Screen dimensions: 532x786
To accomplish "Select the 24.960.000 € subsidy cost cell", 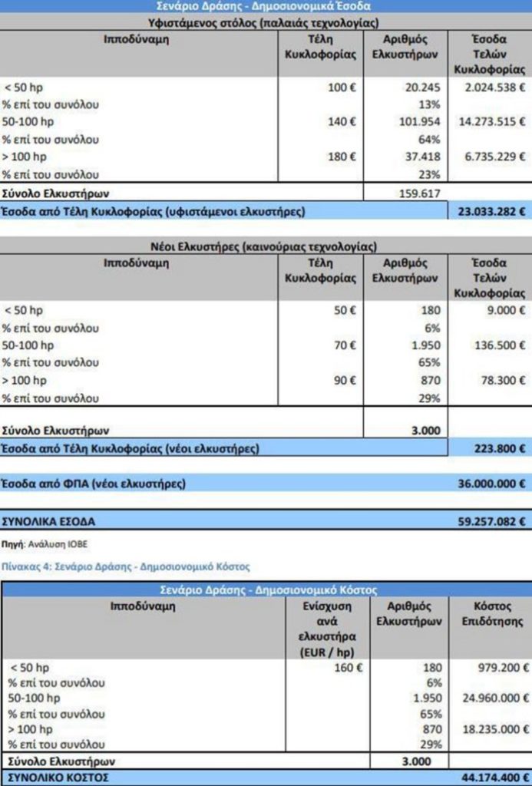I will click(x=494, y=698).
